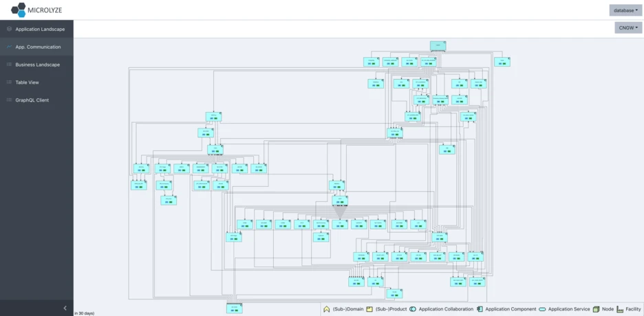Select the topmost node in the diagram
This screenshot has width=644, height=316.
pyautogui.click(x=438, y=46)
